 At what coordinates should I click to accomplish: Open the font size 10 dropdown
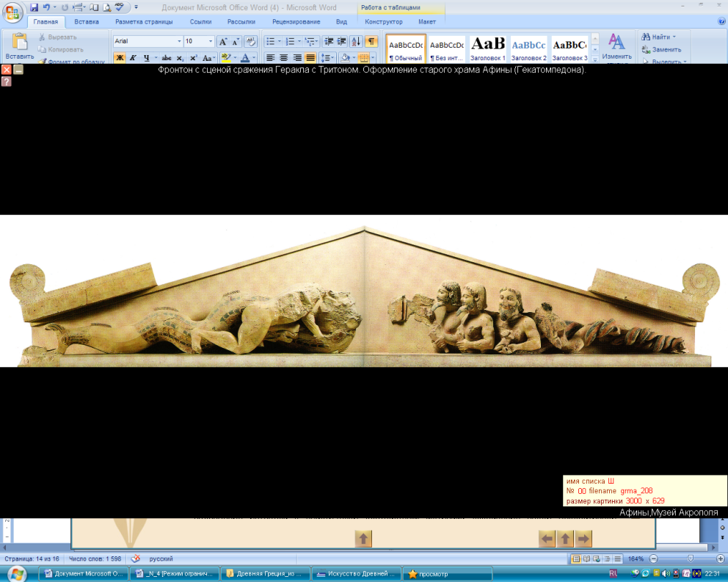(x=211, y=41)
